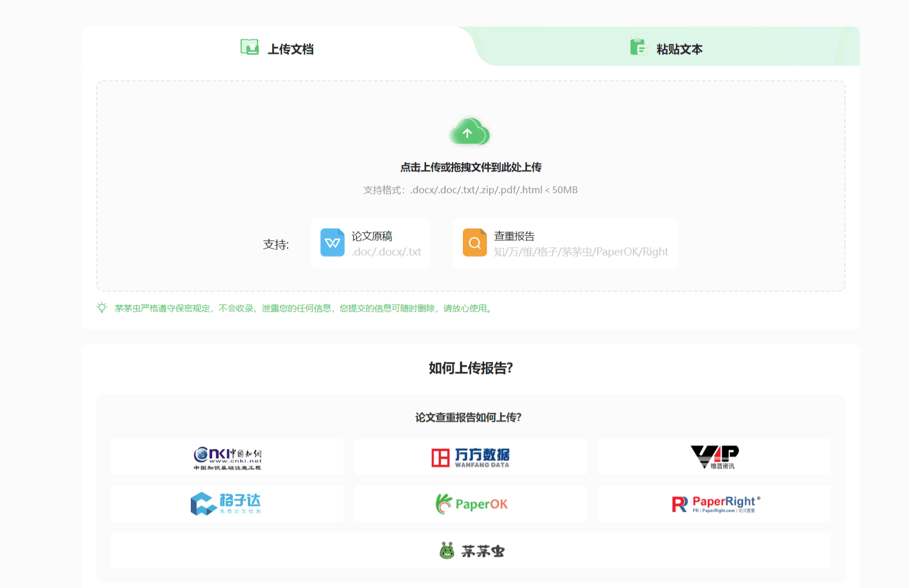Open the 茅茅虫 upload guide
The image size is (909, 588).
coord(471,551)
